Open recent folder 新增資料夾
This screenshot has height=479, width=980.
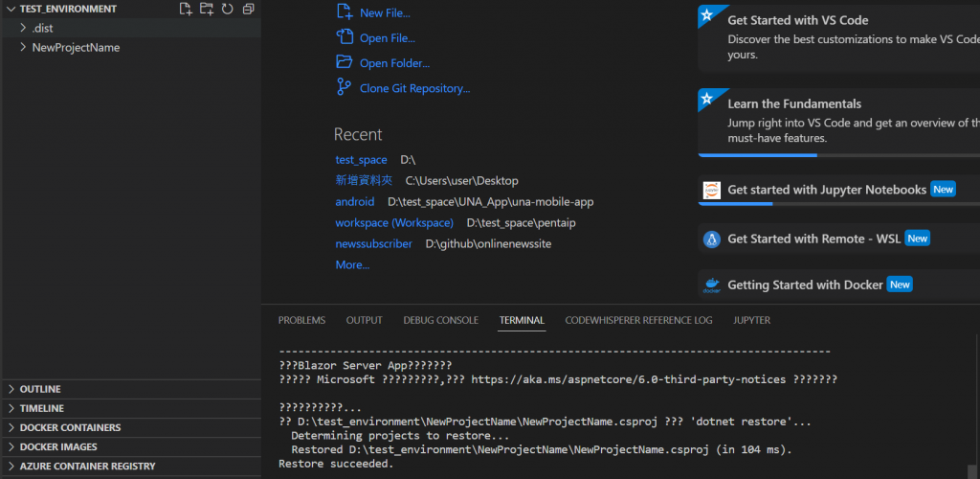(364, 181)
